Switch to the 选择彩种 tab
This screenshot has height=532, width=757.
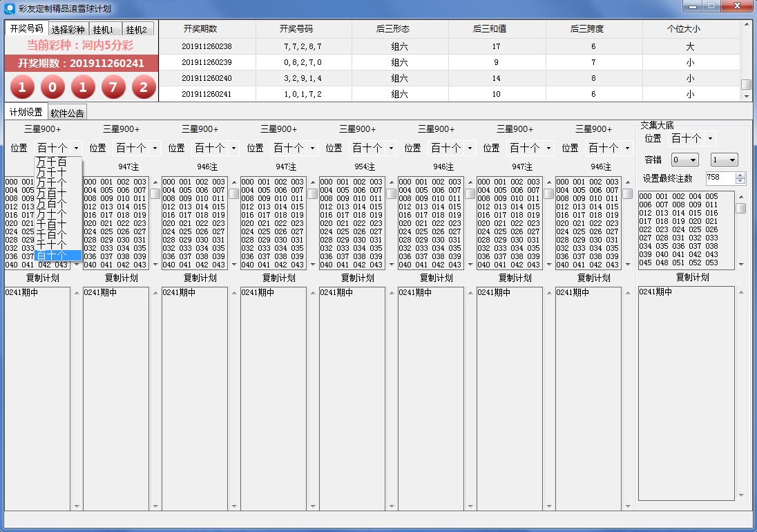(68, 29)
